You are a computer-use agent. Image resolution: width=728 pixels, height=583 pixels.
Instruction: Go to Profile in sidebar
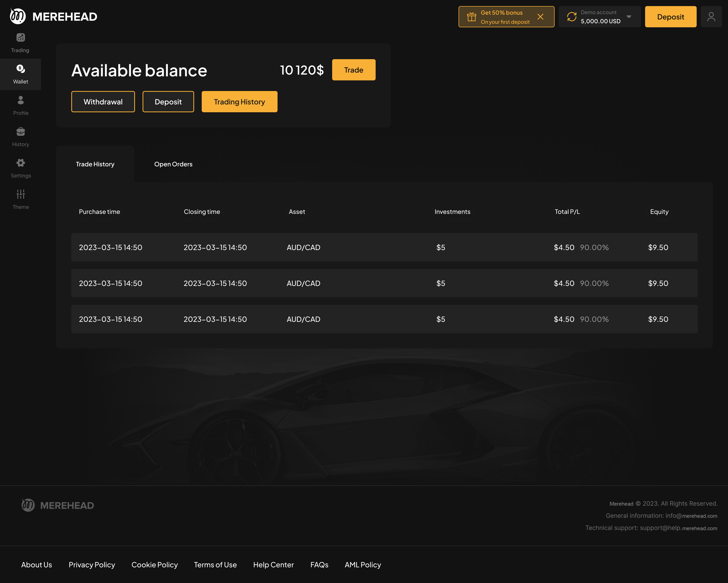pos(20,101)
